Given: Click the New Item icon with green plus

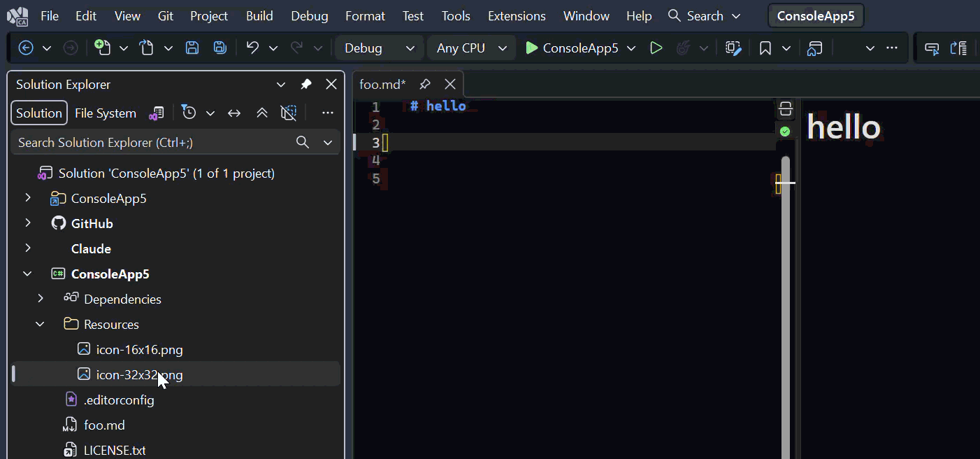Looking at the screenshot, I should click(x=102, y=48).
